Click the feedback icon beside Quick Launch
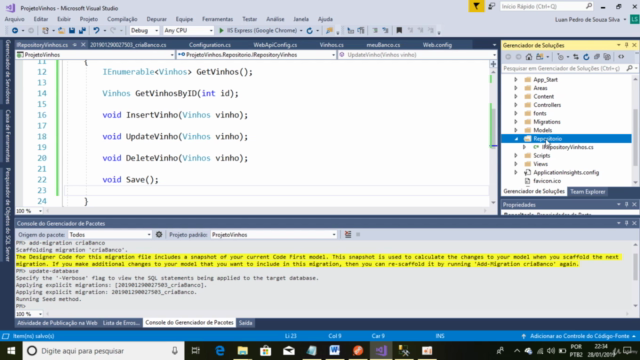 491,7
